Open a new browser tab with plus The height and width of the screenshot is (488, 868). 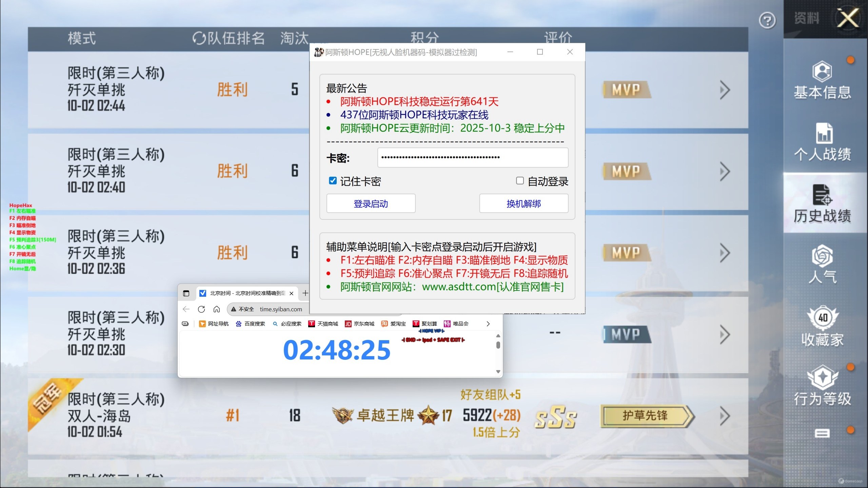305,293
